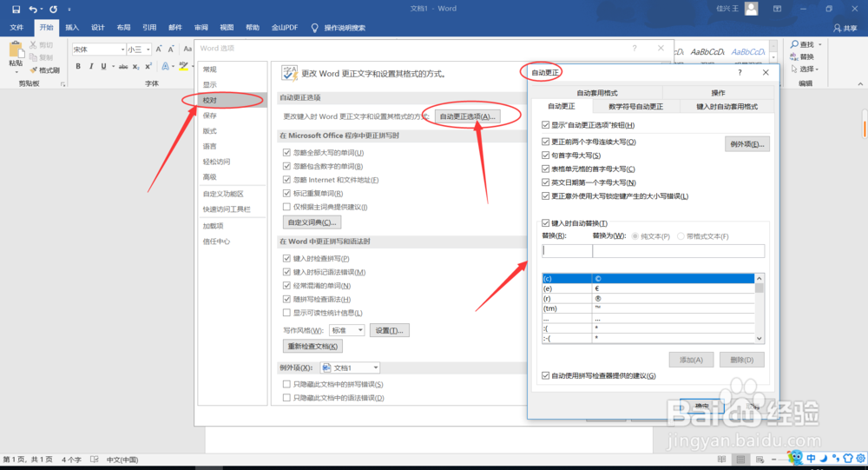
Task: Toggle bold formatting
Action: (78, 67)
